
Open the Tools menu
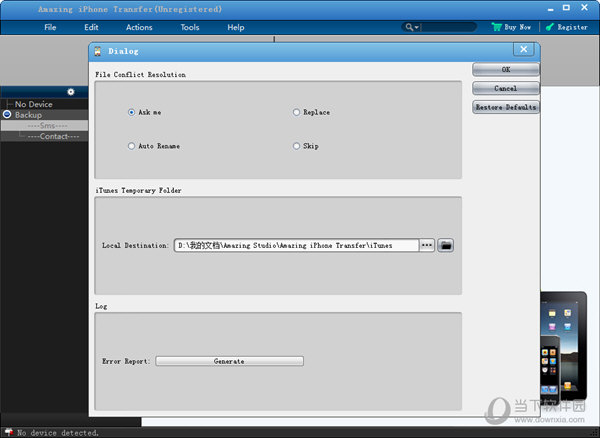click(x=190, y=27)
